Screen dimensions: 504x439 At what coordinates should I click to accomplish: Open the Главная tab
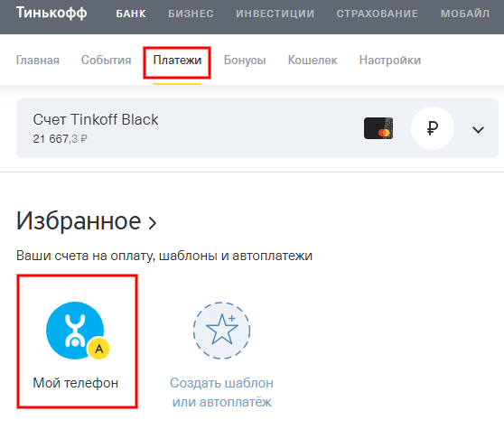[x=38, y=61]
